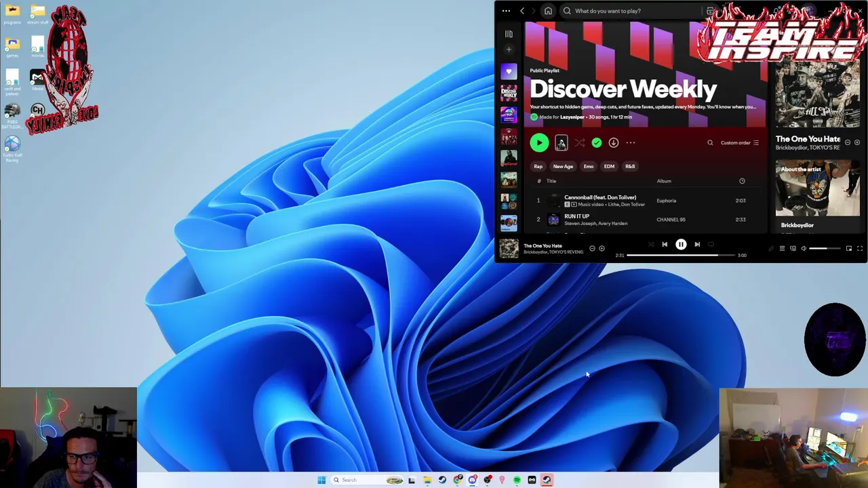Seek along the song progress bar
Image resolution: width=868 pixels, height=488 pixels.
pos(681,256)
